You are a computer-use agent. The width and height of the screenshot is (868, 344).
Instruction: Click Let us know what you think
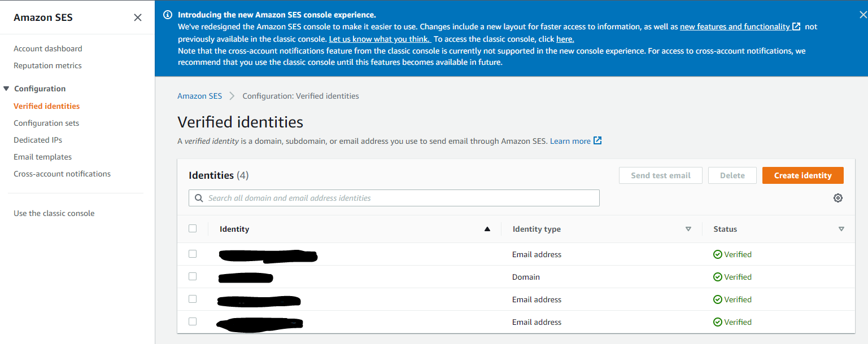(380, 39)
